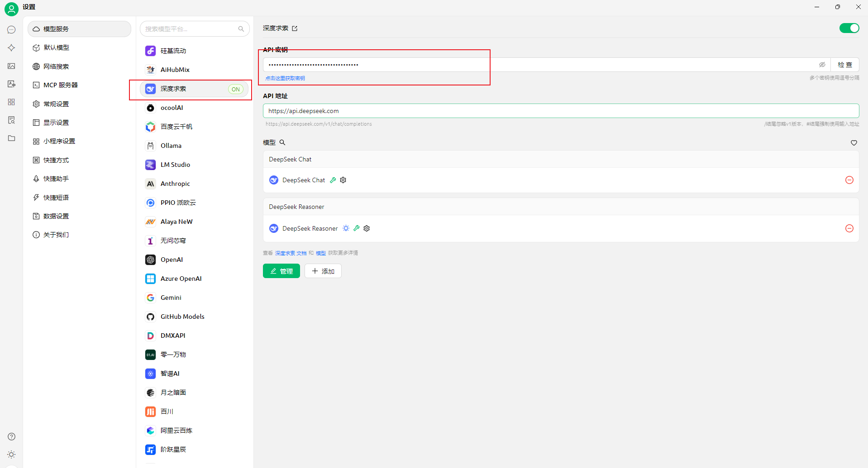
Task: Select 显示设置 settings menu
Action: pos(79,123)
